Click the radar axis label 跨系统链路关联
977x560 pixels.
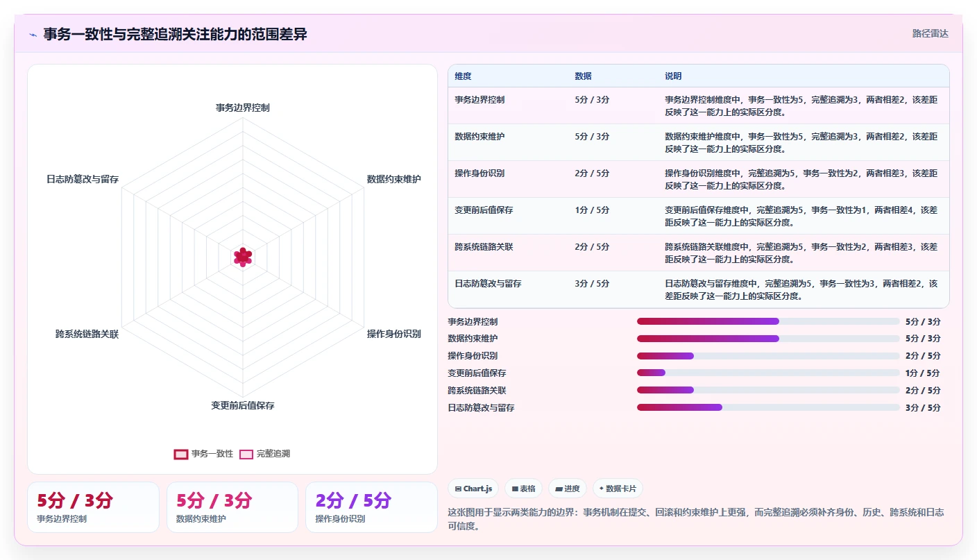(87, 334)
